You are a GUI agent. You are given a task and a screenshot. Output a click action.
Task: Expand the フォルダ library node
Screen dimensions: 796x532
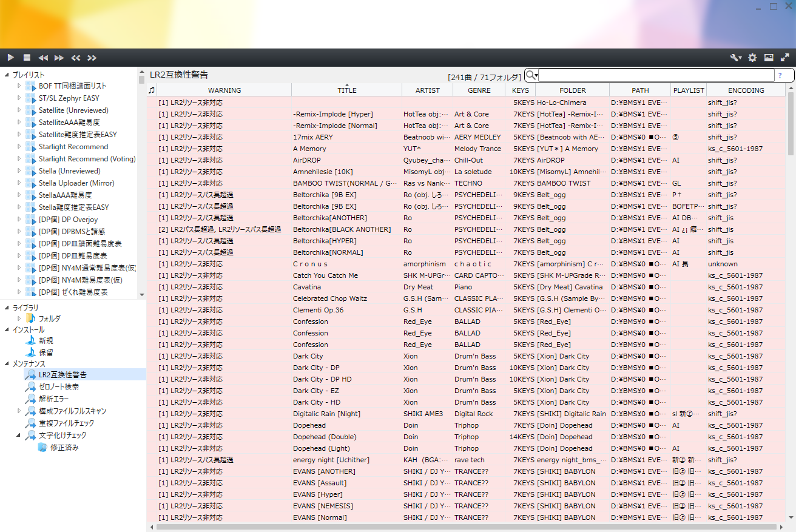click(x=19, y=318)
